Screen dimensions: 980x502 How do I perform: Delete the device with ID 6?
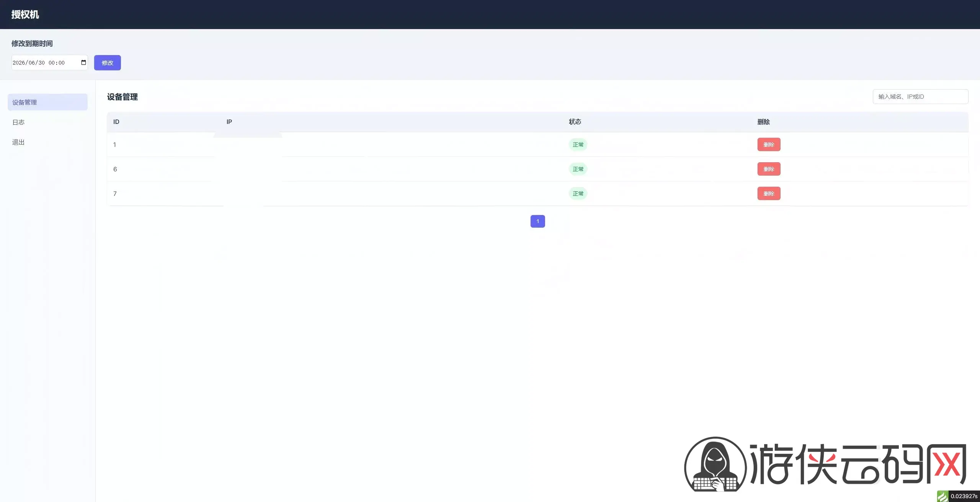click(x=769, y=169)
